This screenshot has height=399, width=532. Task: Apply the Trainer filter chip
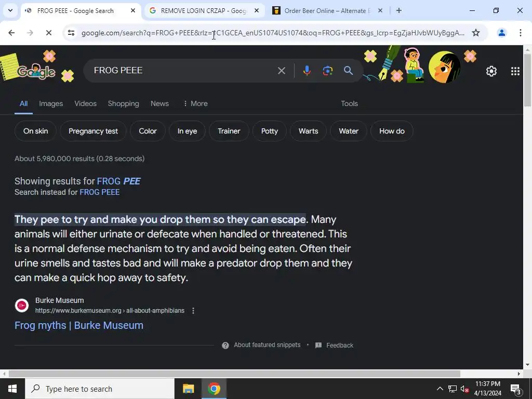[x=229, y=131]
